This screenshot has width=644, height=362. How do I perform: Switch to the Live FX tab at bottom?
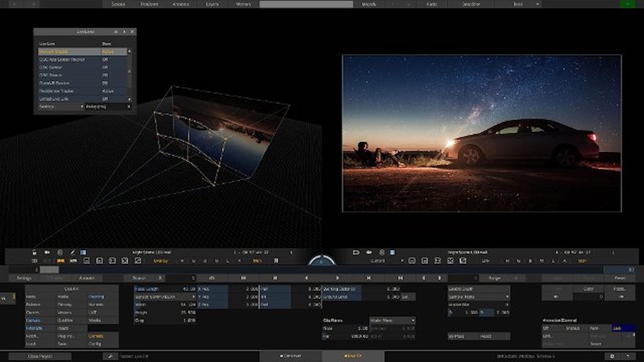pyautogui.click(x=353, y=356)
